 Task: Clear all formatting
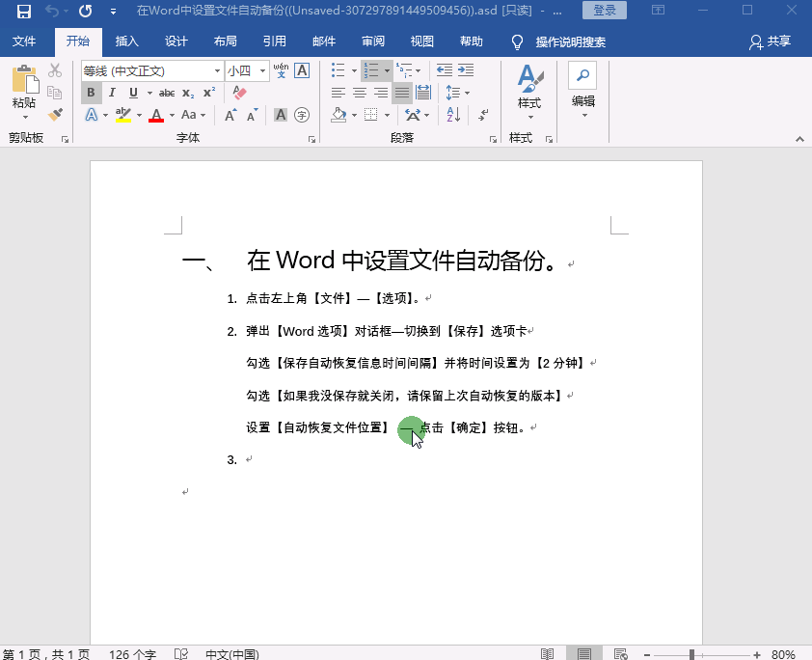pos(238,91)
